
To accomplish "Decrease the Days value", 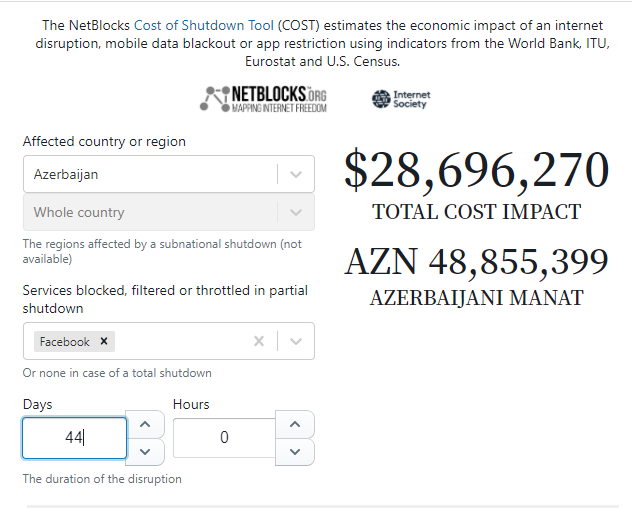I will [145, 452].
